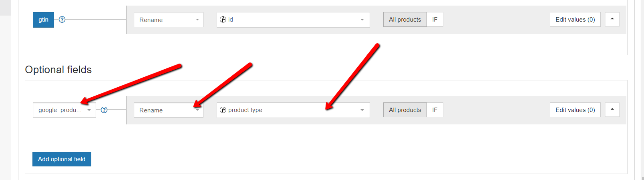Screen dimensions: 644x180
Task: Click the Add optional field button
Action: [x=62, y=159]
